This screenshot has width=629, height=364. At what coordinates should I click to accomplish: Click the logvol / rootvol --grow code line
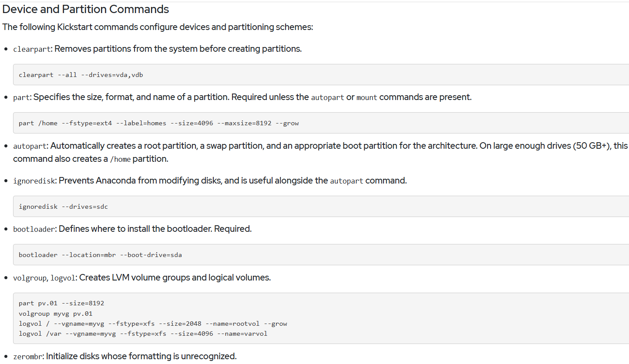pyautogui.click(x=153, y=324)
